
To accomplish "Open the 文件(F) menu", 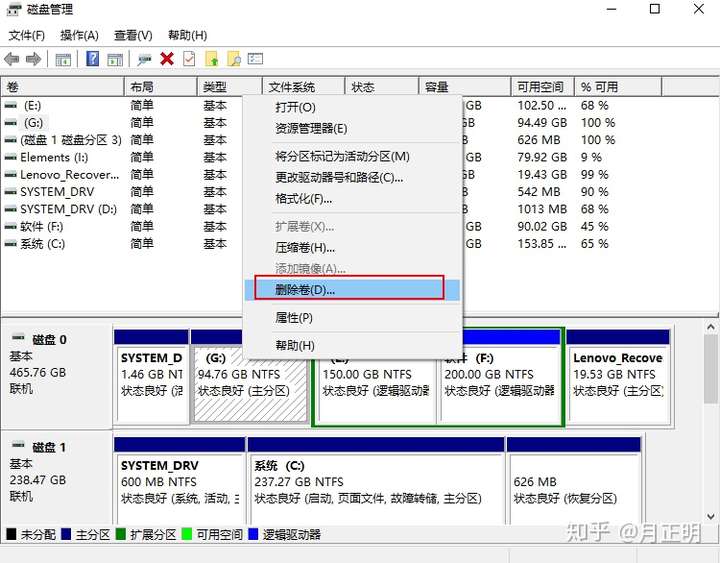I will [x=27, y=35].
